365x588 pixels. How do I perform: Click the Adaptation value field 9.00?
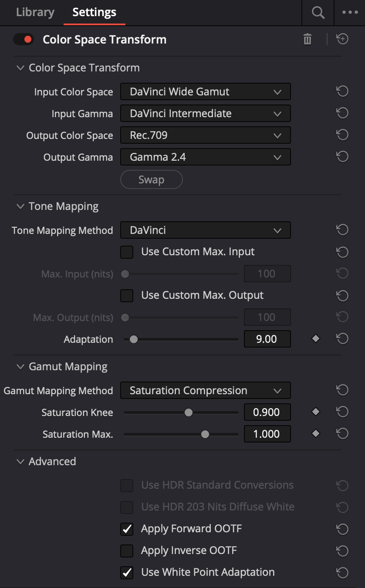click(x=267, y=339)
